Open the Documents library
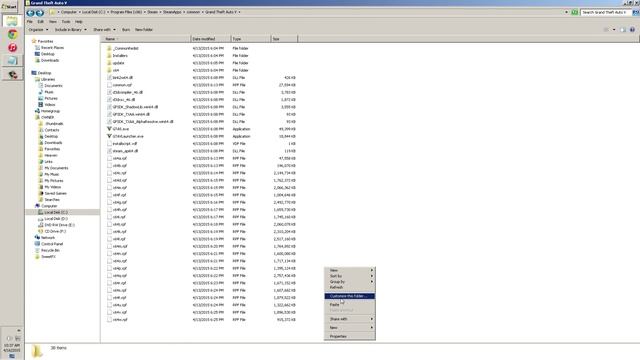Screen dimensions: 640x360 (x=51, y=86)
